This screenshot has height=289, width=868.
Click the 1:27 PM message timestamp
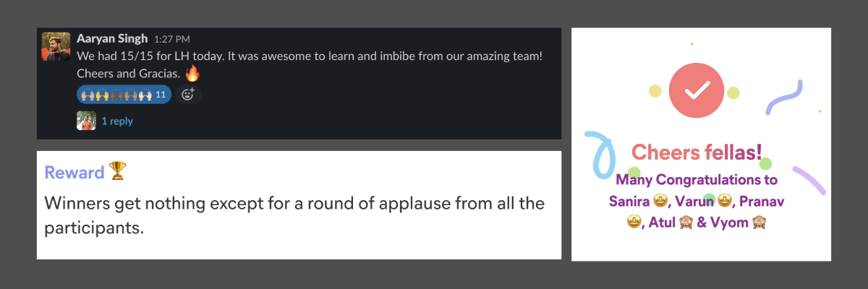(x=171, y=39)
